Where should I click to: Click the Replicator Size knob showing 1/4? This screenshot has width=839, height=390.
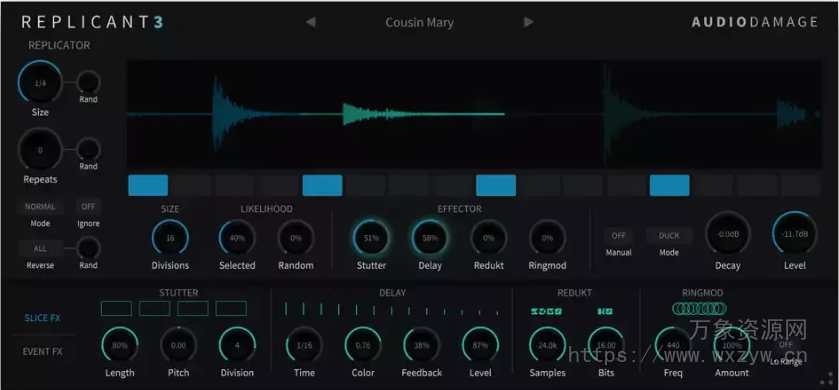point(40,82)
